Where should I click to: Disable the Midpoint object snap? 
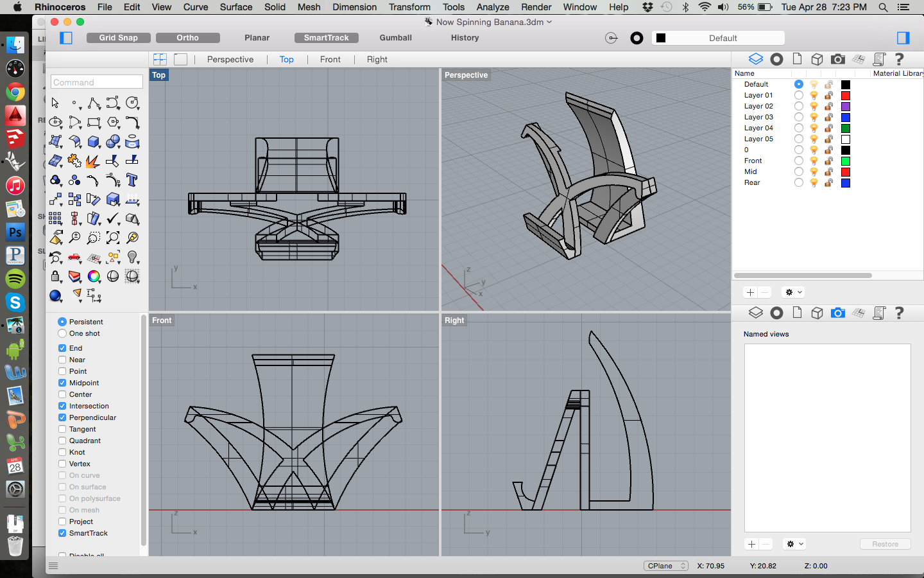pyautogui.click(x=62, y=383)
